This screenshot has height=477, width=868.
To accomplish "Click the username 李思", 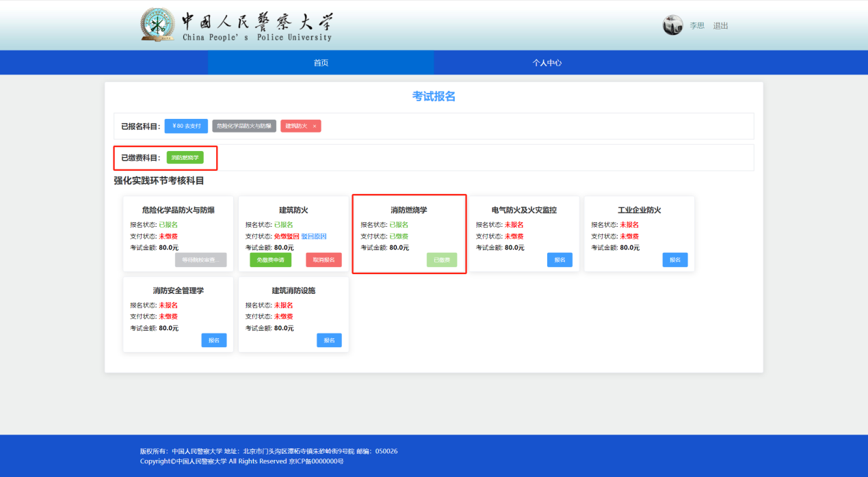I will [696, 26].
